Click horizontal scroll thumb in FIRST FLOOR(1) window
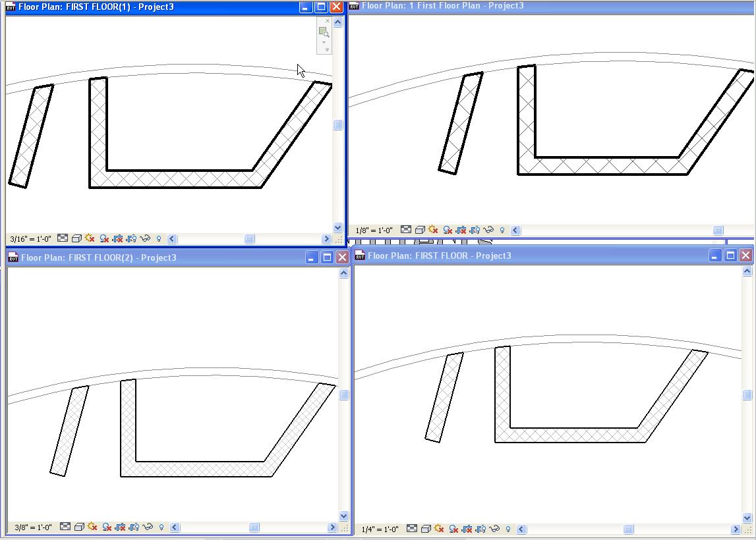This screenshot has width=756, height=540. [249, 239]
